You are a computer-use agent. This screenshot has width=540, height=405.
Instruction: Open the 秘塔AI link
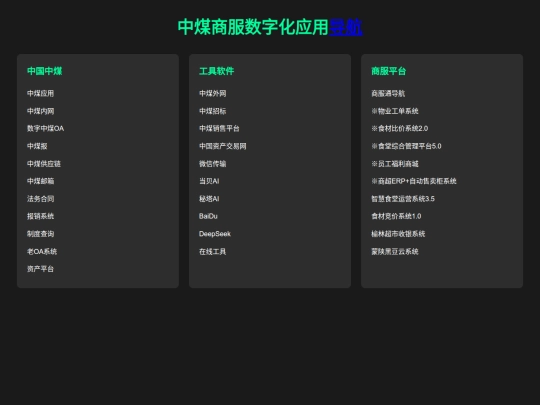click(x=209, y=199)
